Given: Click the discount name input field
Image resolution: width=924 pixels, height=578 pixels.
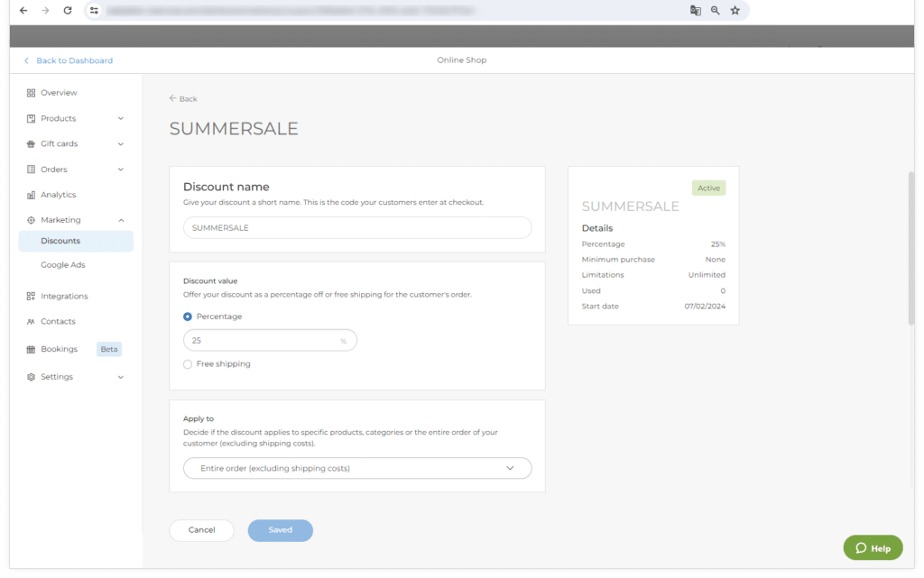Looking at the screenshot, I should click(x=357, y=228).
